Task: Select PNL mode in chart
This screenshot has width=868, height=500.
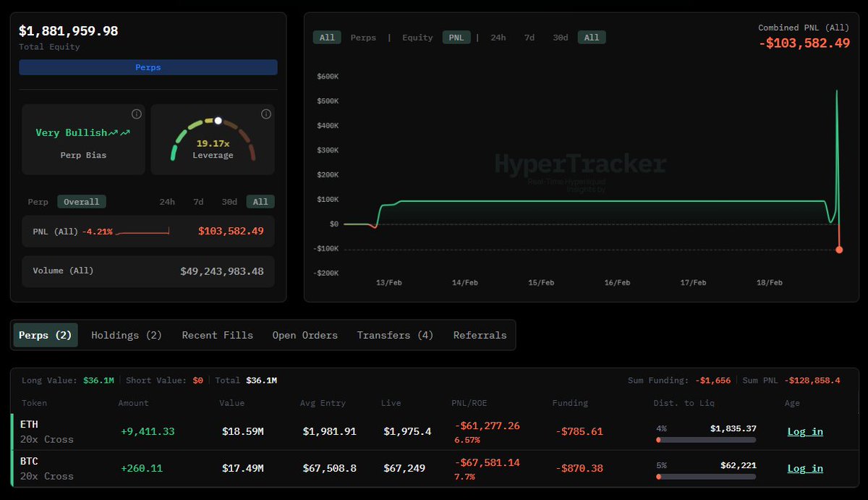Action: point(456,38)
